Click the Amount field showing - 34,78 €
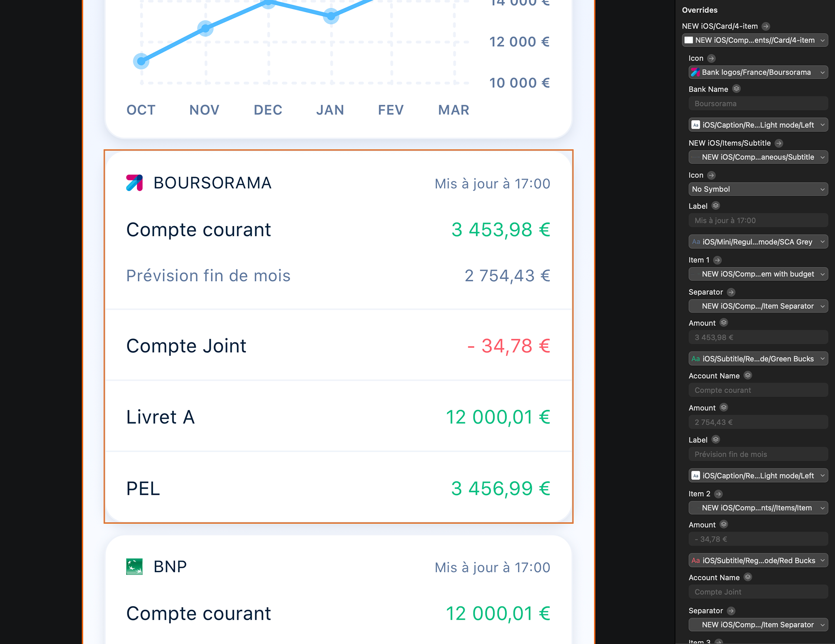835x644 pixels. click(x=758, y=539)
